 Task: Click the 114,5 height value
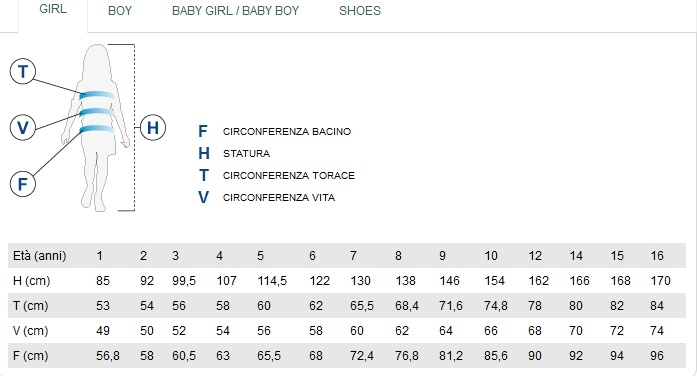click(272, 281)
